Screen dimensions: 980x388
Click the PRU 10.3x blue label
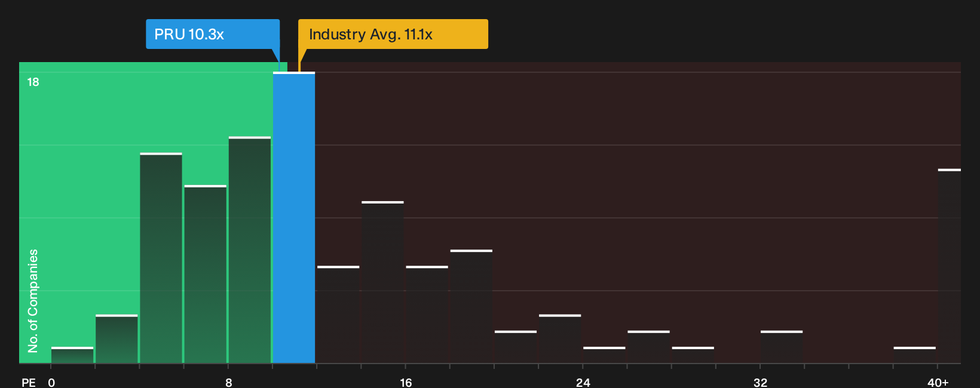coord(213,34)
